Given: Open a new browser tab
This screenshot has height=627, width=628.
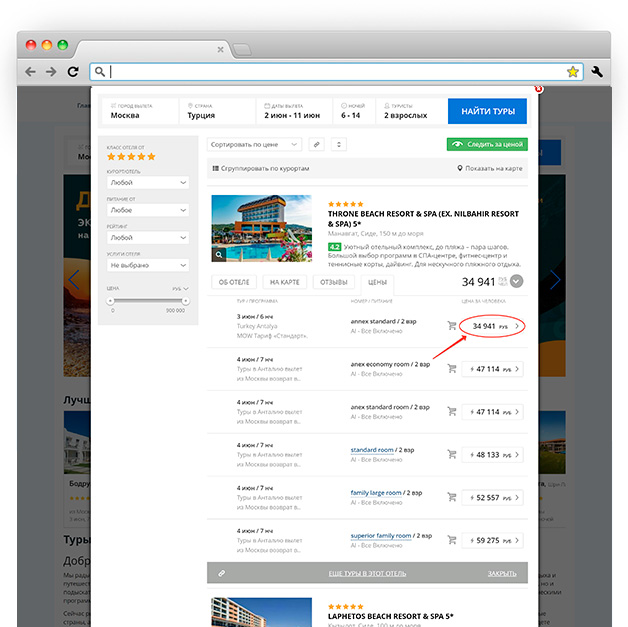Looking at the screenshot, I should [242, 50].
